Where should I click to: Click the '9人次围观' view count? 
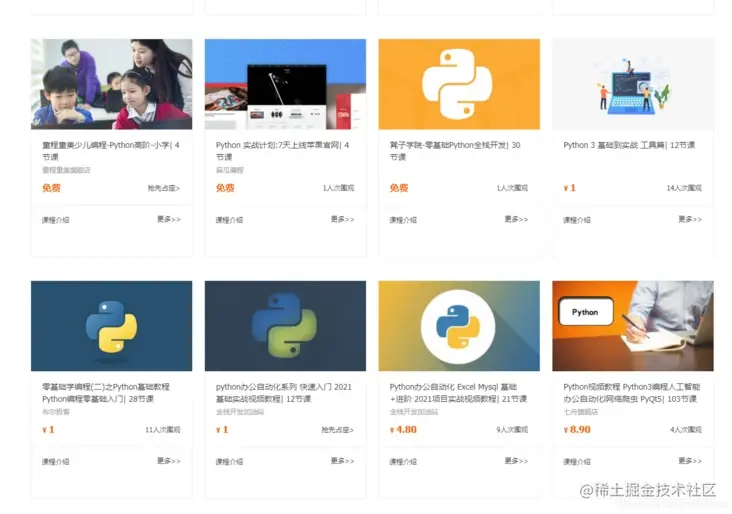coord(512,430)
